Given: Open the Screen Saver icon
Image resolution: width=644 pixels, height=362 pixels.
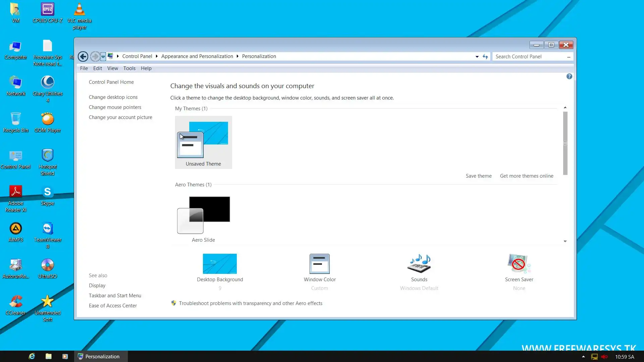Looking at the screenshot, I should (x=519, y=264).
